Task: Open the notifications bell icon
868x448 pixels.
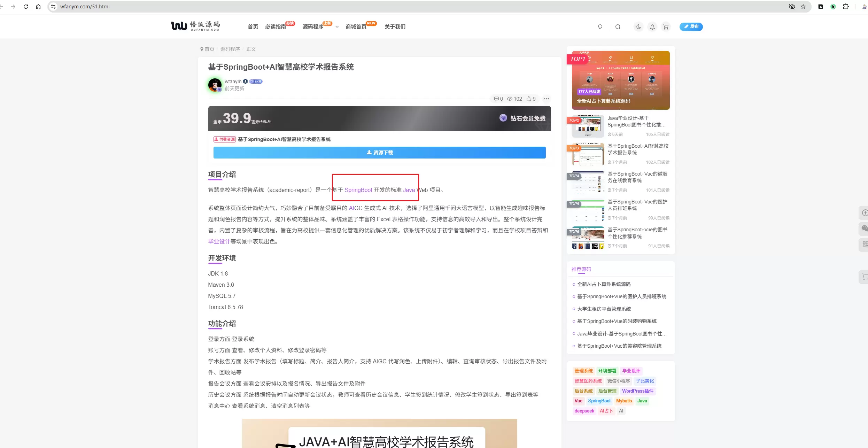Action: pos(652,27)
